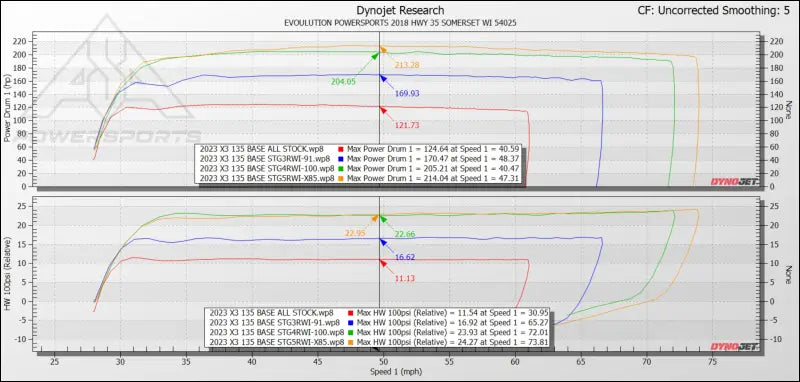Viewport: 800px width, 382px height.
Task: Click the red ALL STOCK power legend swatch
Action: 340,149
